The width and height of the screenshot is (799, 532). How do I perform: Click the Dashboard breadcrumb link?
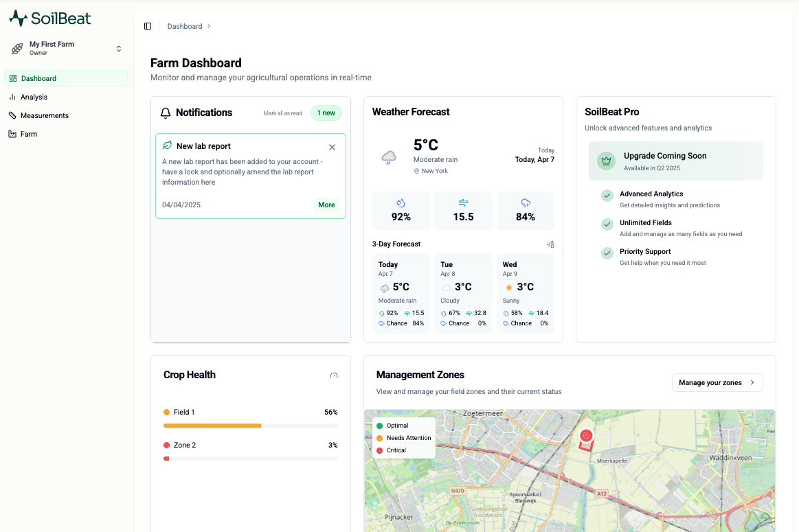coord(184,27)
